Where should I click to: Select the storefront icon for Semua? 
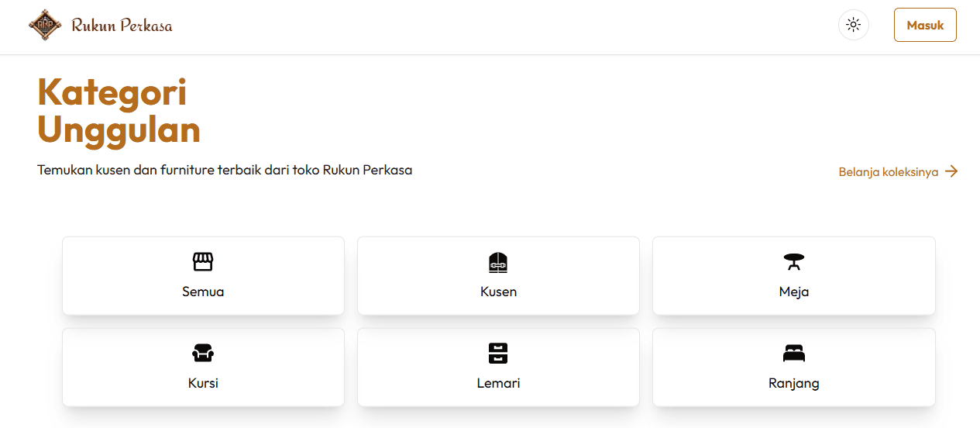click(x=203, y=262)
